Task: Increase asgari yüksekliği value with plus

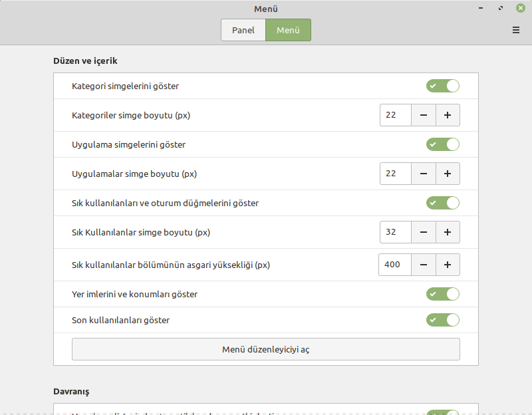Action: click(x=448, y=265)
